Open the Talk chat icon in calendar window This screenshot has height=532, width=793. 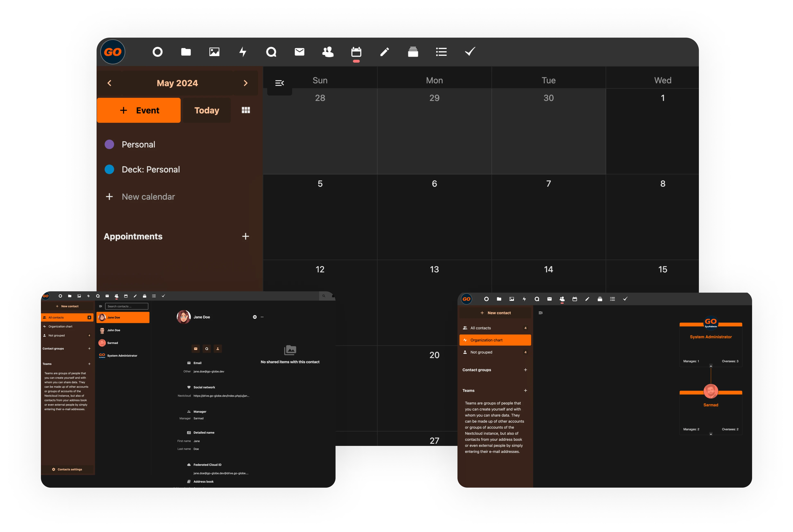[271, 52]
